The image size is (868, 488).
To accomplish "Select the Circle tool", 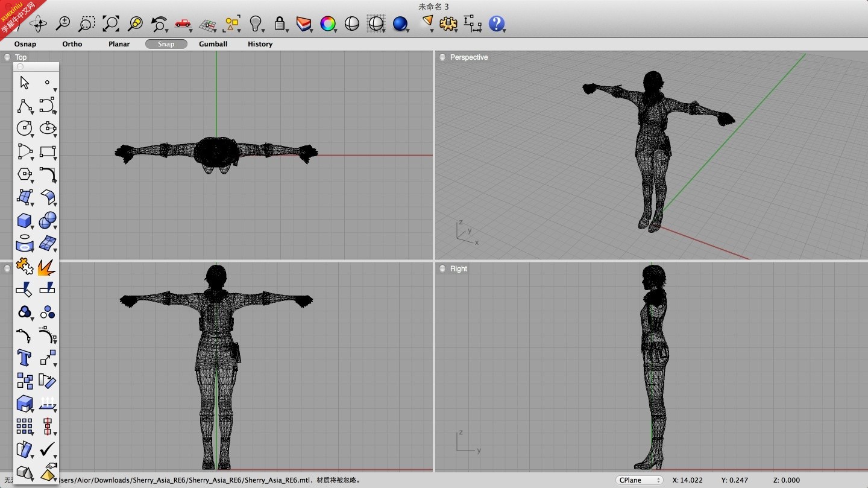I will coord(24,128).
